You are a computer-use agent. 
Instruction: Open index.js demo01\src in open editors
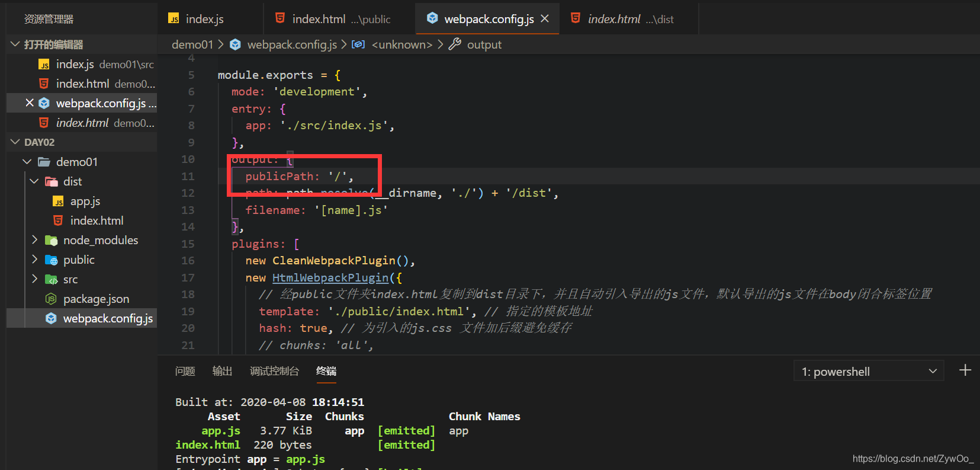point(82,64)
